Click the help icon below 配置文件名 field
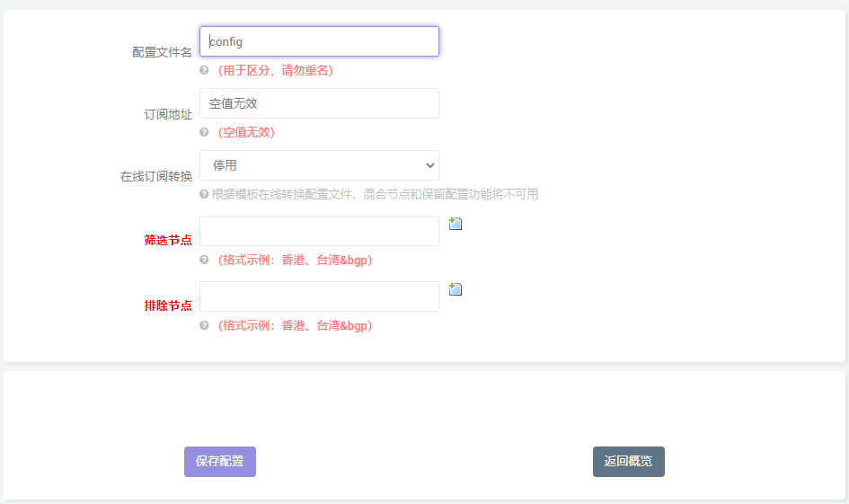This screenshot has width=849, height=504. [204, 70]
